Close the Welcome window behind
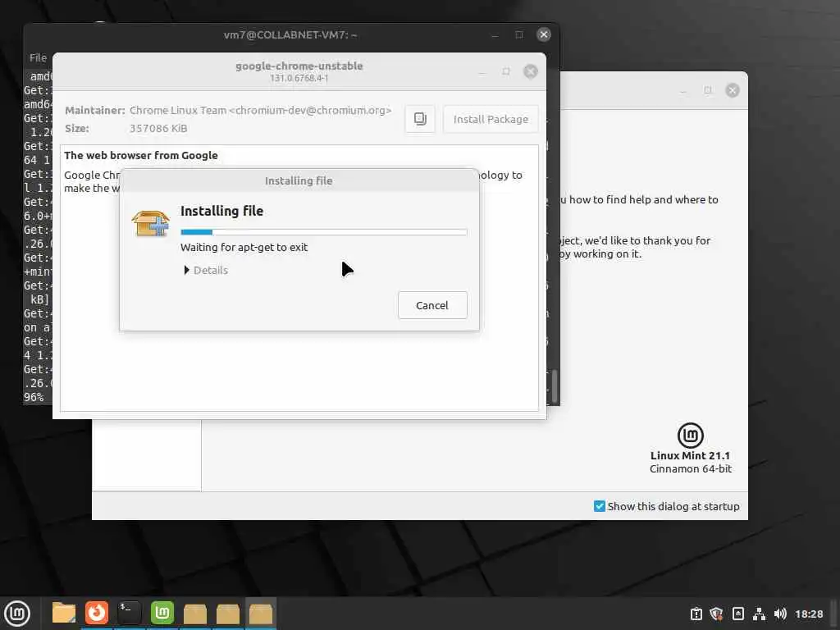This screenshot has width=840, height=630. point(733,90)
